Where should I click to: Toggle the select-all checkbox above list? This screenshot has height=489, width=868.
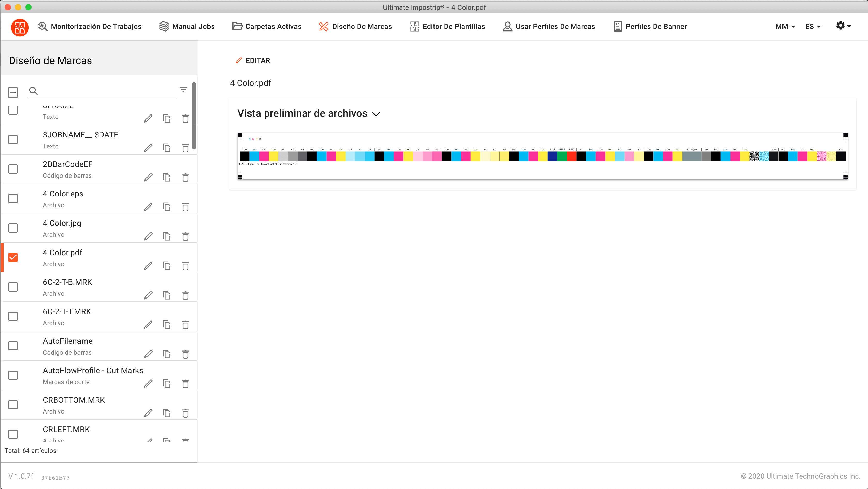[13, 92]
